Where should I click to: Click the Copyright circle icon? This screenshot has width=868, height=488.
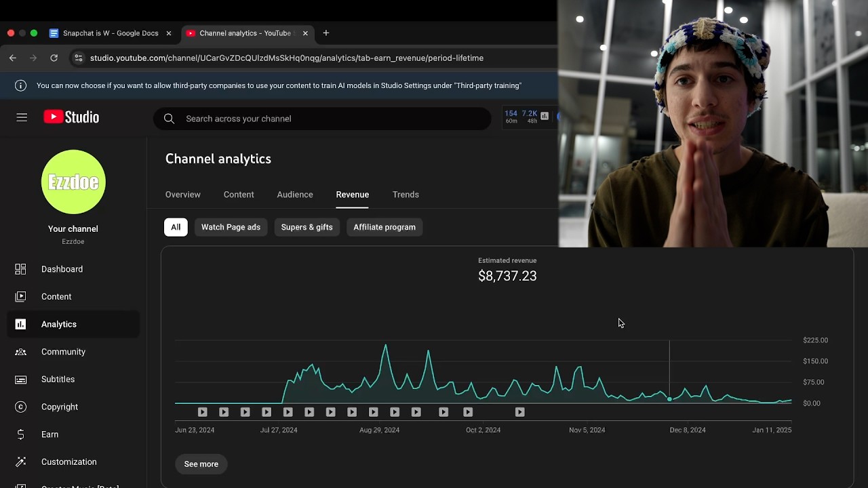click(20, 407)
